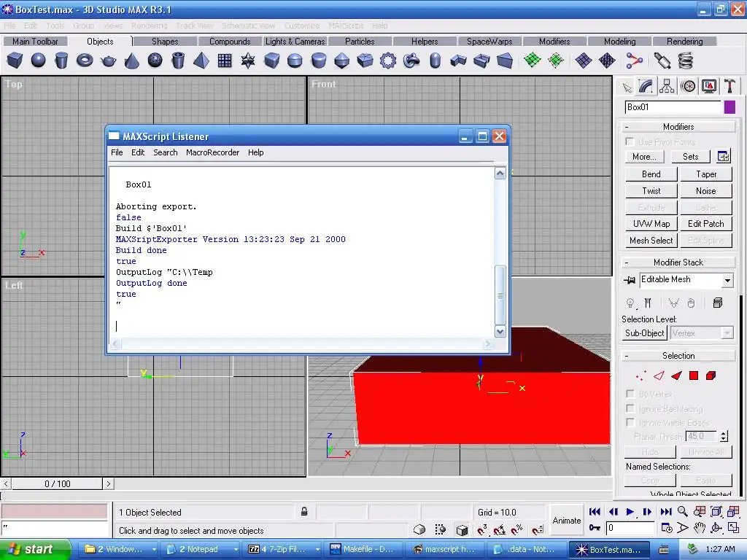The width and height of the screenshot is (747, 560).
Task: Select the Teapot primitive icon
Action: [108, 61]
